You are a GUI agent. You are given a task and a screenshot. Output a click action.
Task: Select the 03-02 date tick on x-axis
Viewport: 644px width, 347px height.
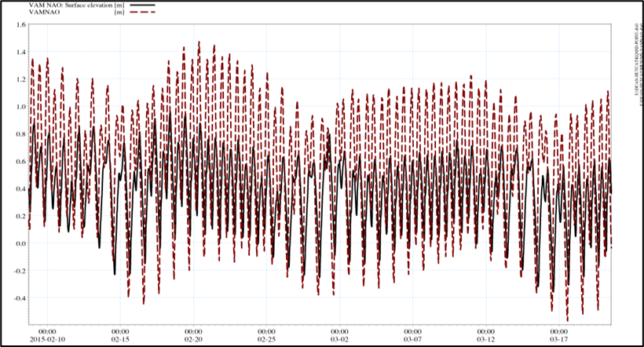[339, 339]
